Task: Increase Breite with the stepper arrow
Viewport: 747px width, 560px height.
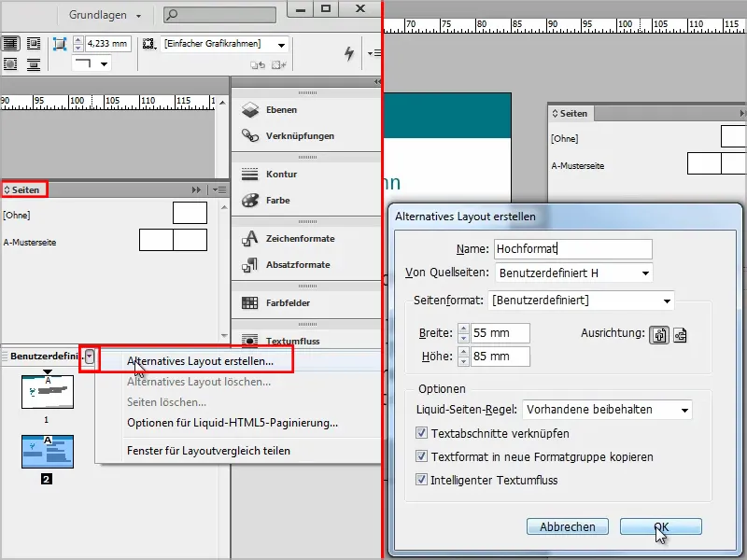Action: pos(463,329)
